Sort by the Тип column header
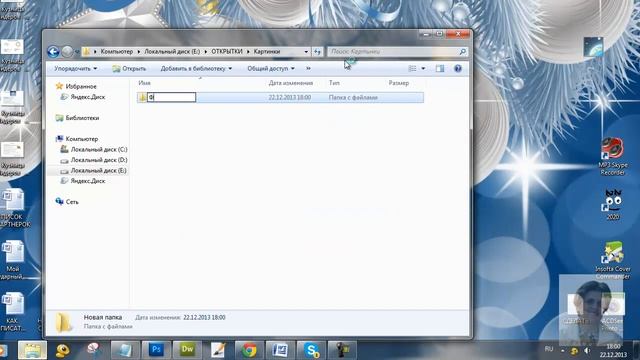The width and height of the screenshot is (640, 360). pos(334,83)
